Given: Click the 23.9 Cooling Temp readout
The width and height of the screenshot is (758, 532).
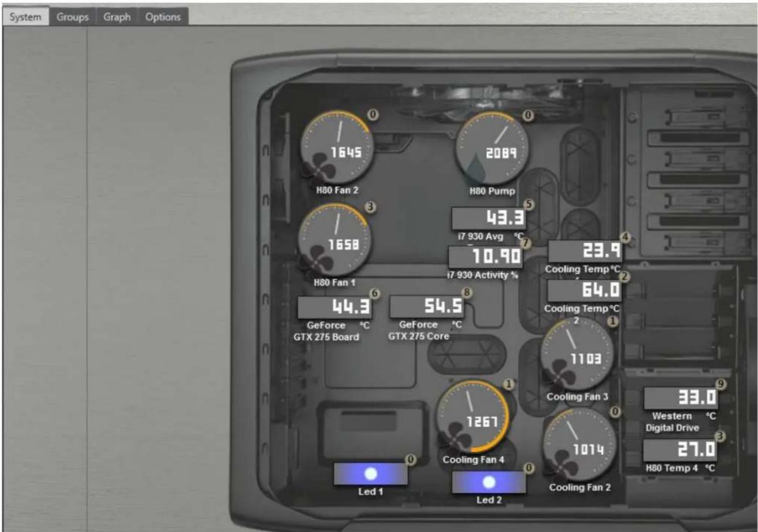Looking at the screenshot, I should pyautogui.click(x=585, y=251).
